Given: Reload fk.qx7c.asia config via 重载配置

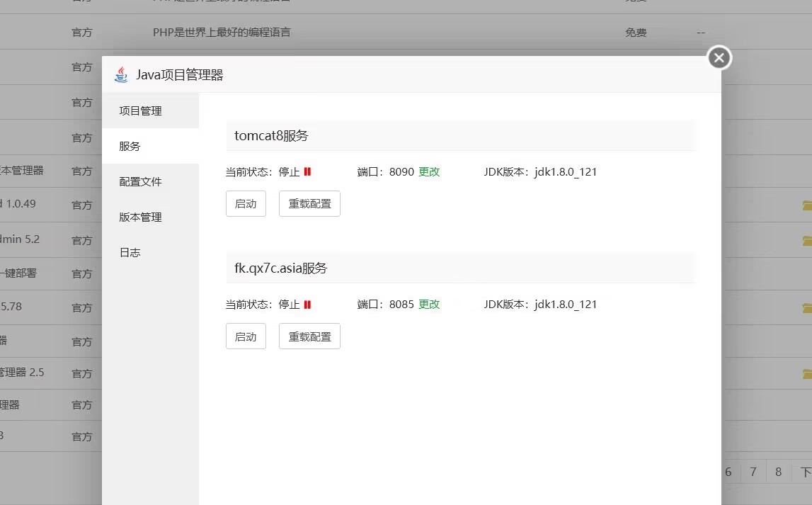Looking at the screenshot, I should [309, 336].
